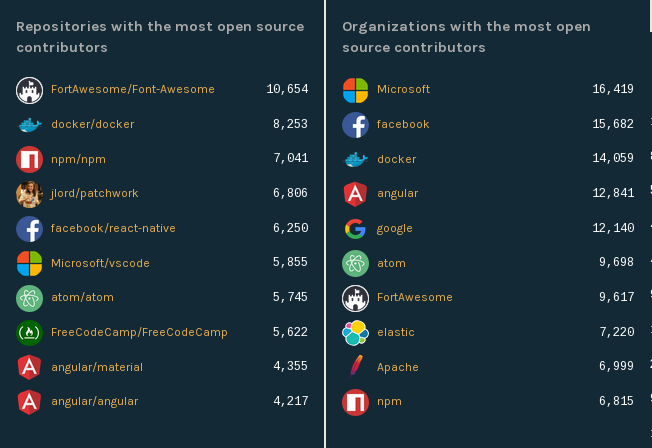
Task: Select the 8,253 contributor count
Action: 290,124
